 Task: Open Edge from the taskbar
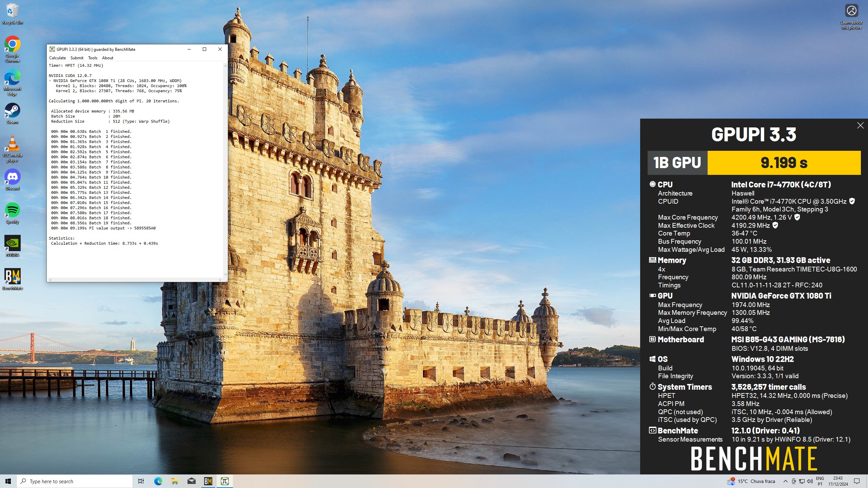click(x=158, y=481)
